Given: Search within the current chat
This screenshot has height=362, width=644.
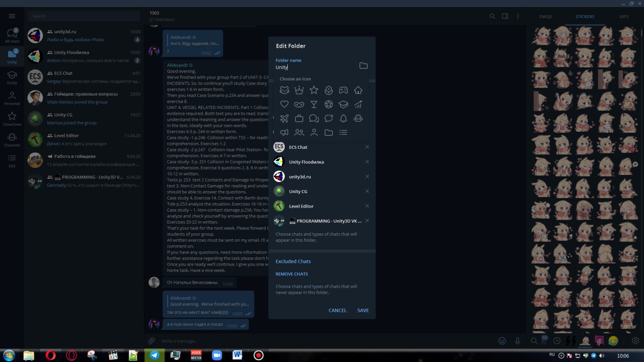Looking at the screenshot, I should click(493, 16).
